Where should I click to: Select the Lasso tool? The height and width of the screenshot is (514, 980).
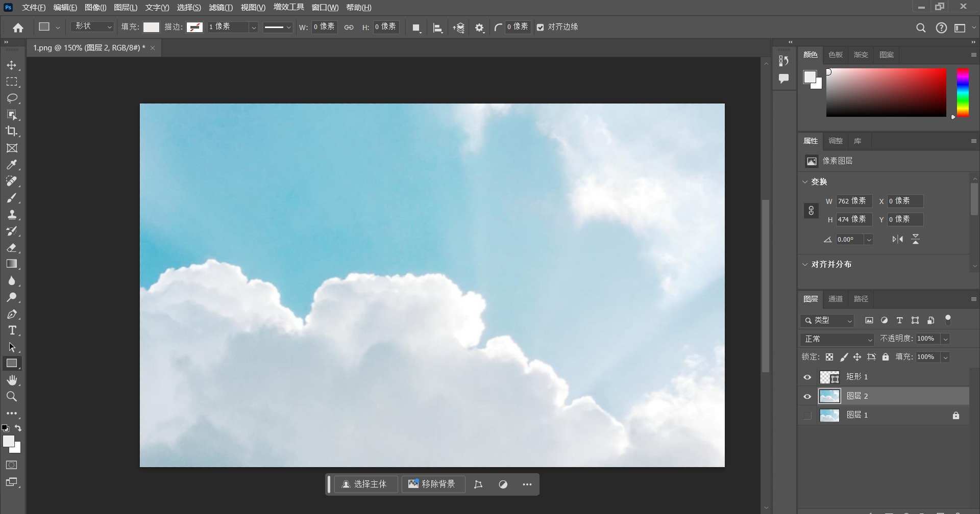(x=12, y=98)
